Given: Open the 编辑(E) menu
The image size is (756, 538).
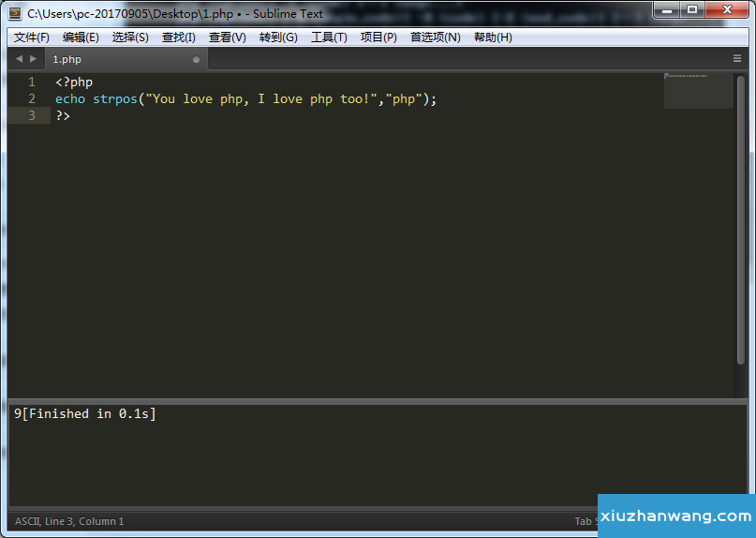Looking at the screenshot, I should pos(81,37).
